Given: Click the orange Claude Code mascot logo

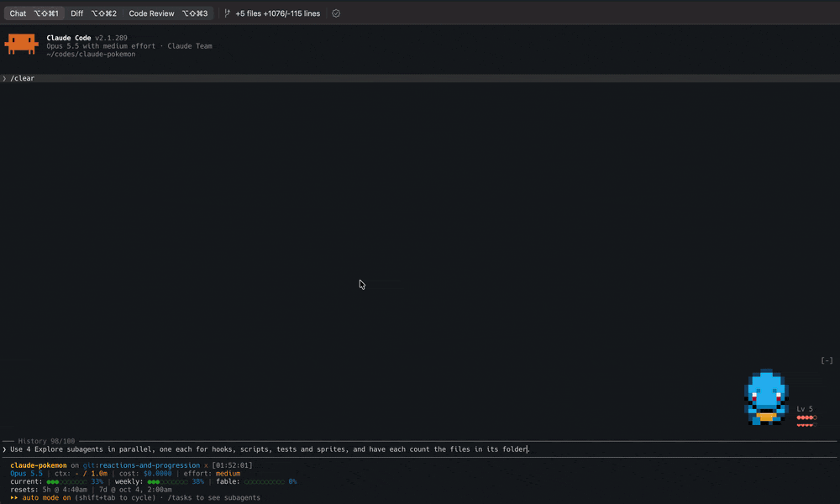Looking at the screenshot, I should click(x=22, y=44).
